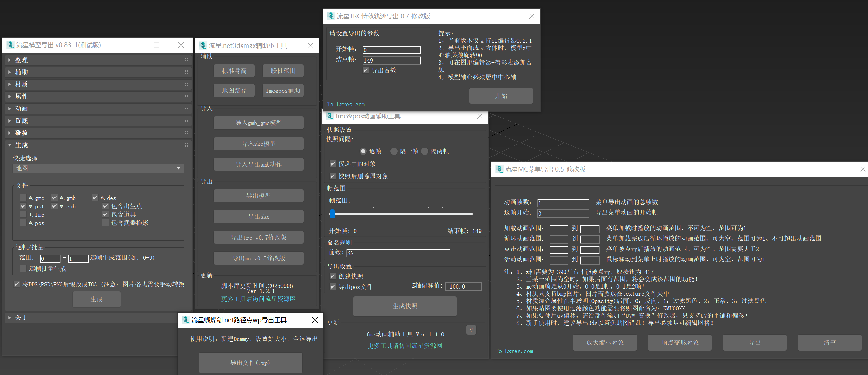
Task: Close the fmc&pos动画辅助工具 window
Action: (x=480, y=116)
